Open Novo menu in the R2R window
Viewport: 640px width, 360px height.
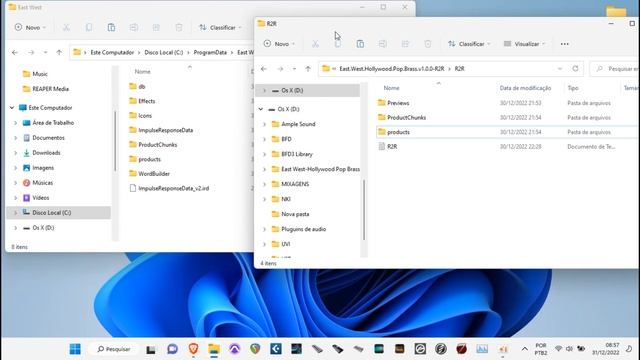tap(279, 44)
